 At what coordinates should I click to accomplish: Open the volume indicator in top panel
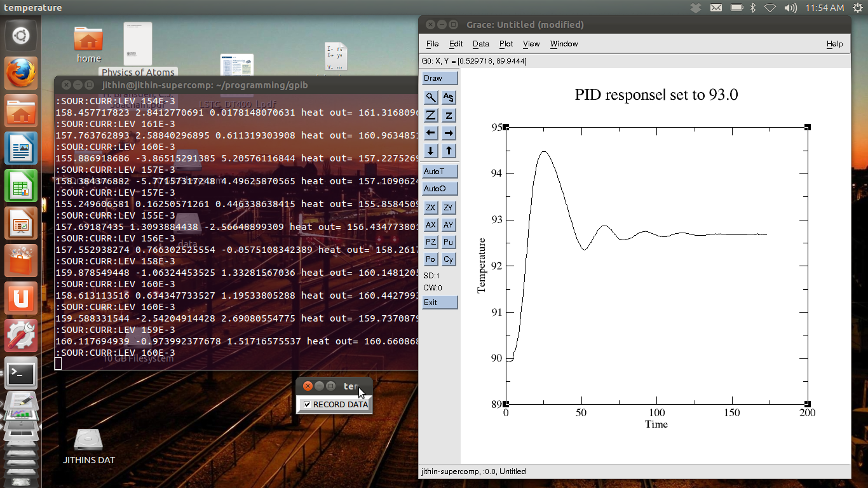tap(790, 8)
